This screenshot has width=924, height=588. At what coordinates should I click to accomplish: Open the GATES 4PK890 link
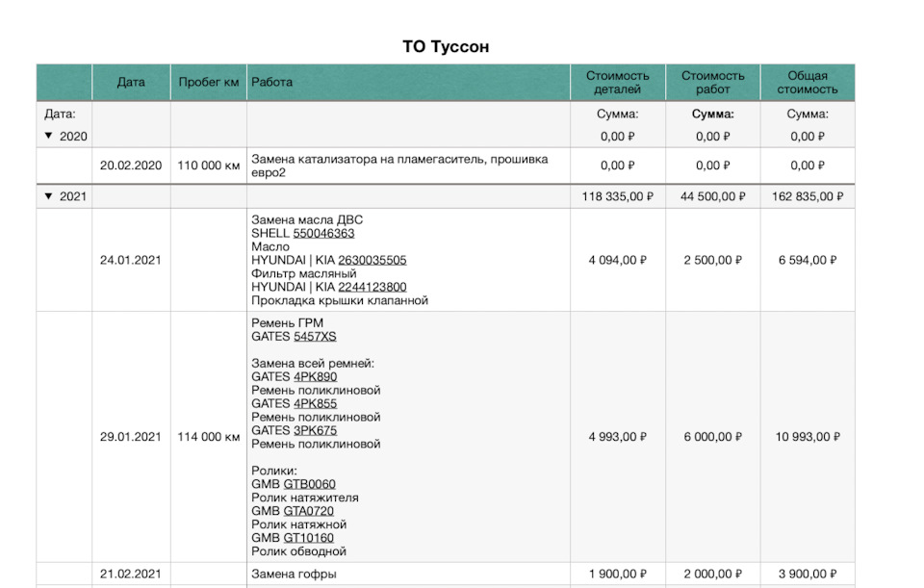point(316,376)
